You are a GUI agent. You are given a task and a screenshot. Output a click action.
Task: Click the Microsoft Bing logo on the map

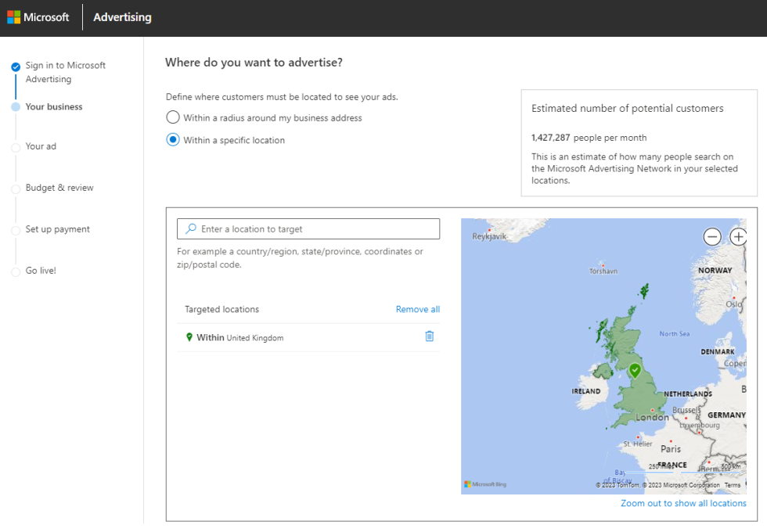tap(487, 485)
